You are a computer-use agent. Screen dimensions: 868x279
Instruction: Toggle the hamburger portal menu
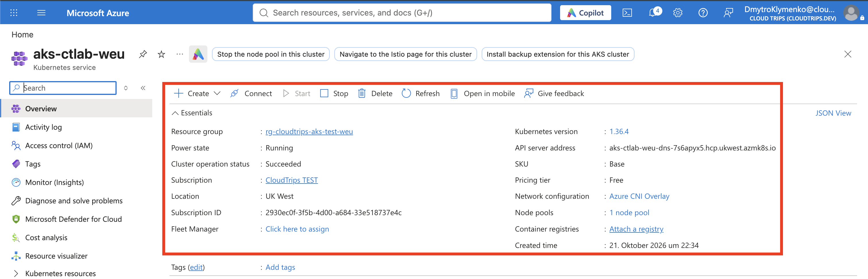(x=41, y=13)
